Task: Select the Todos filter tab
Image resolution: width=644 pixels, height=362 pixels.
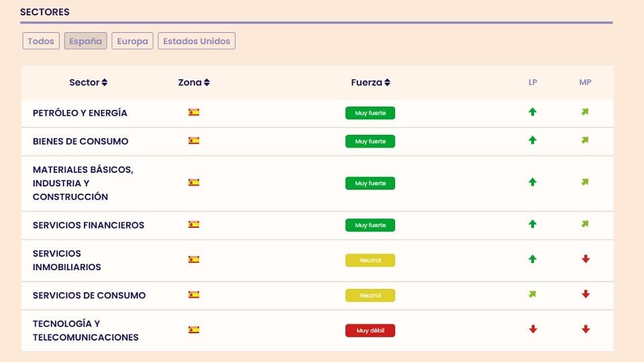Action: 41,41
